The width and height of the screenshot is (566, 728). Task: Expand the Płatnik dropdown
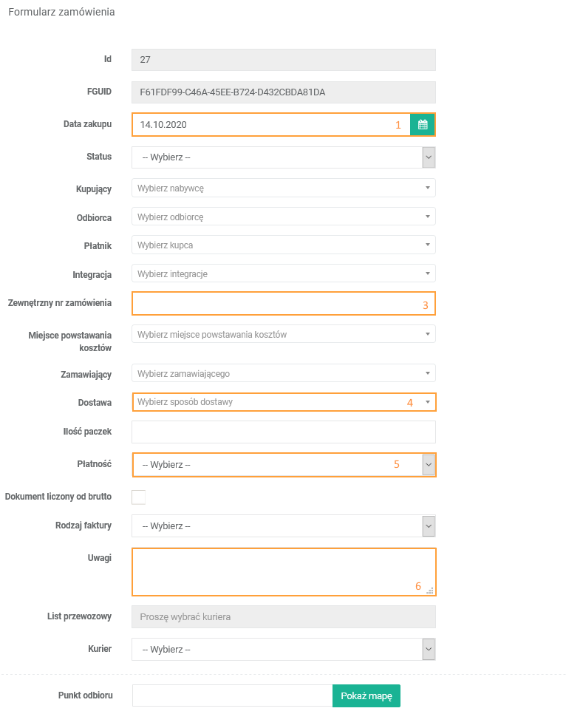tap(283, 245)
